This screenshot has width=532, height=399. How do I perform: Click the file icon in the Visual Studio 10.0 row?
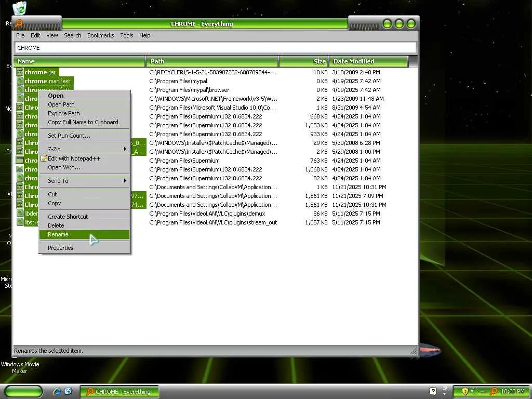point(20,107)
